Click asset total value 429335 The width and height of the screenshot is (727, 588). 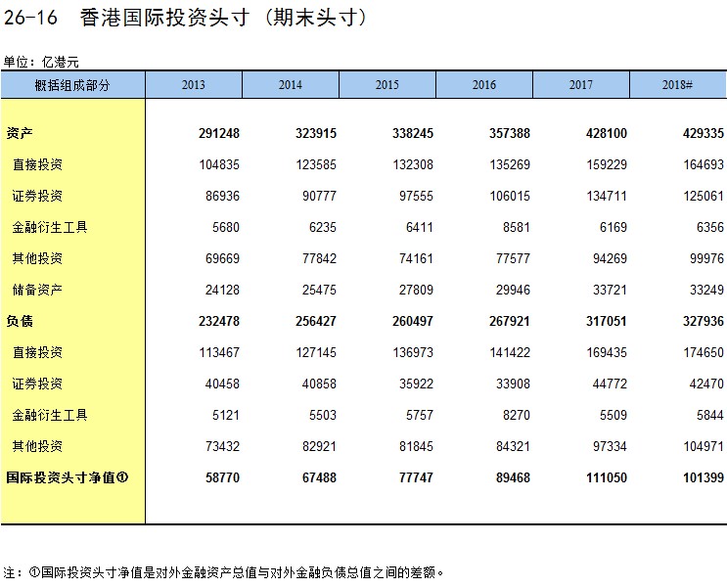tap(704, 134)
